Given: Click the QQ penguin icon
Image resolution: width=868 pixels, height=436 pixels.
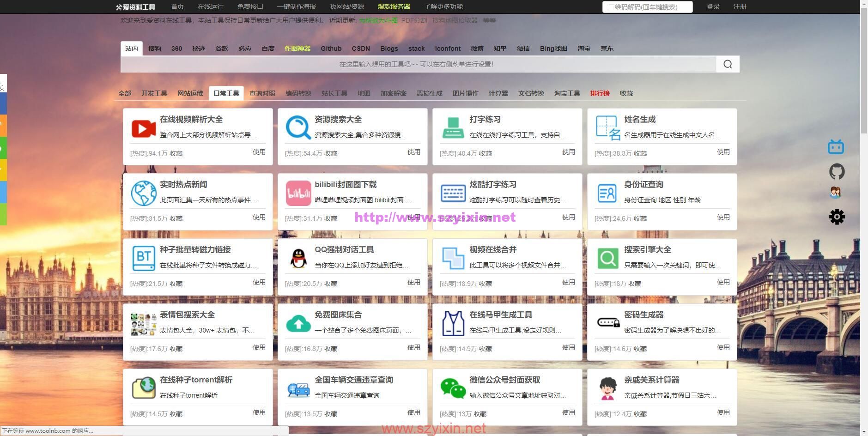Looking at the screenshot, I should [298, 258].
